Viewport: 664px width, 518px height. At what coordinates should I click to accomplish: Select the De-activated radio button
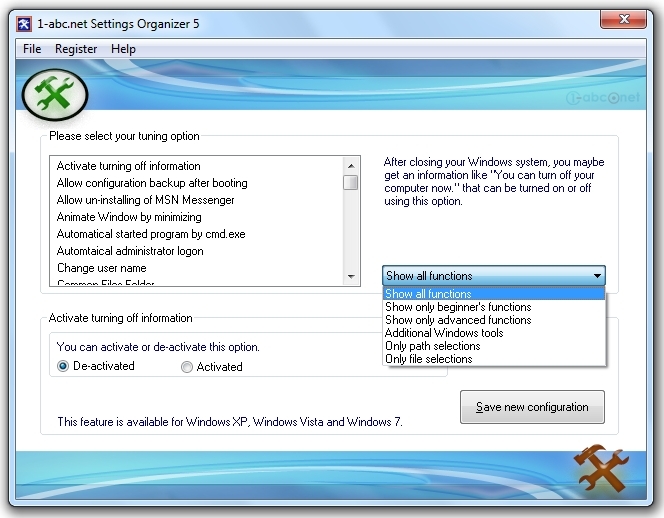point(64,367)
